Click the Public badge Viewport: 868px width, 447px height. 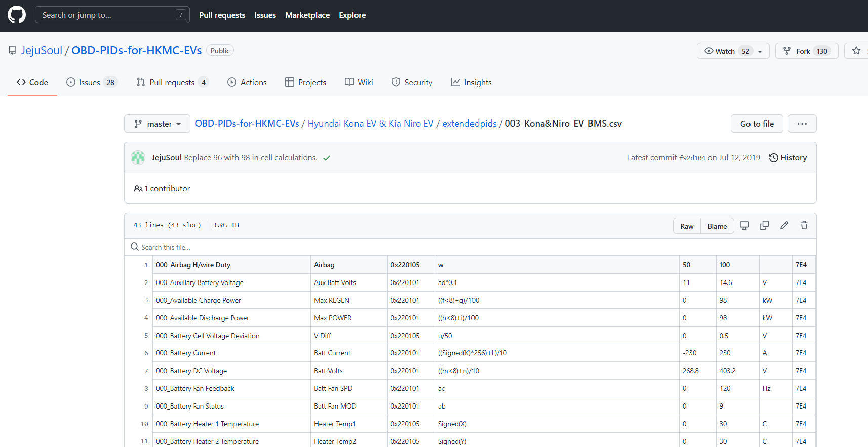[220, 51]
